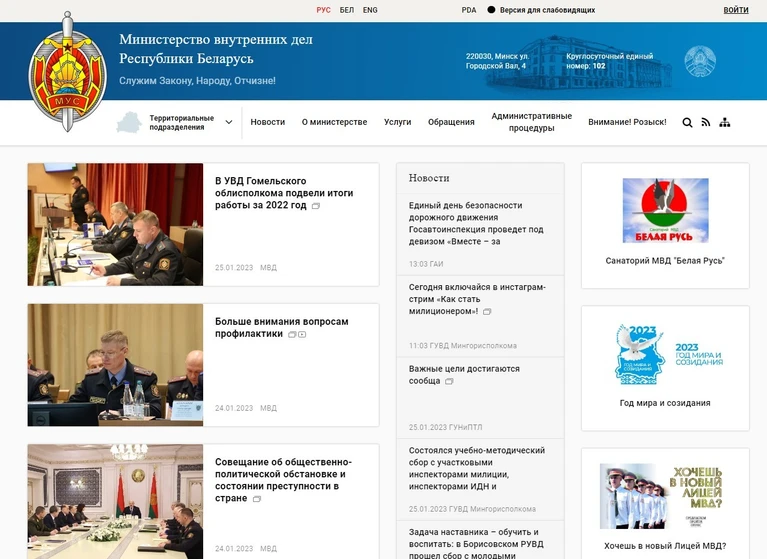
Task: Open the Больше внимания вопросам профилактики photo
Action: tap(115, 364)
